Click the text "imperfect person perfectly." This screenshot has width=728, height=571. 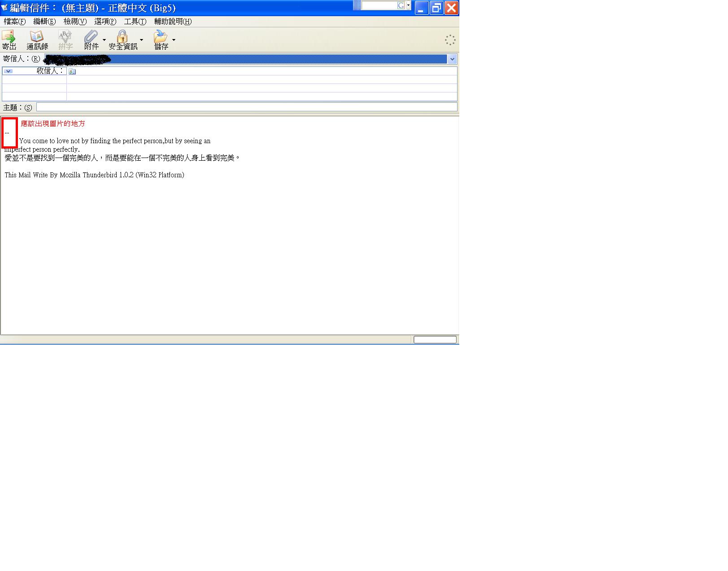pyautogui.click(x=42, y=149)
